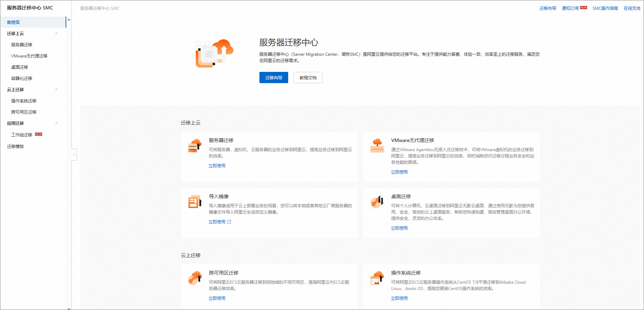Click the VMware无代理迁移 card icon
The width and height of the screenshot is (644, 310).
tap(377, 146)
